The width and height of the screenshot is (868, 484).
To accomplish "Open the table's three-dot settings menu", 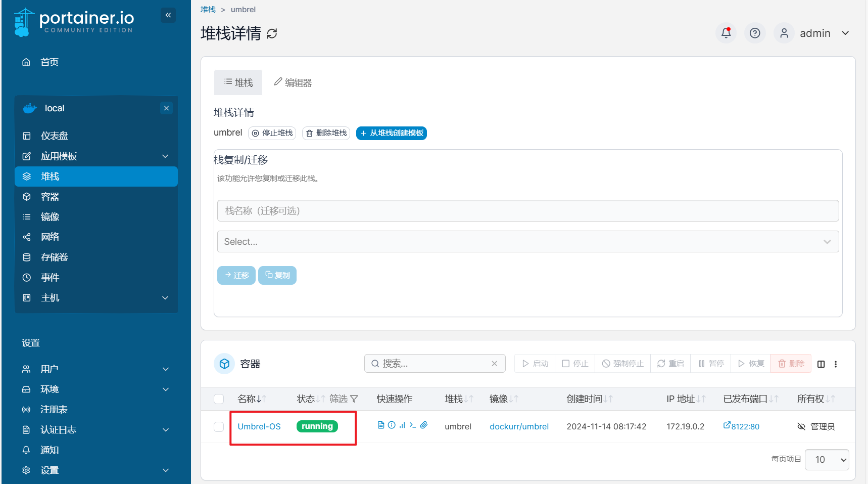I will tap(836, 364).
